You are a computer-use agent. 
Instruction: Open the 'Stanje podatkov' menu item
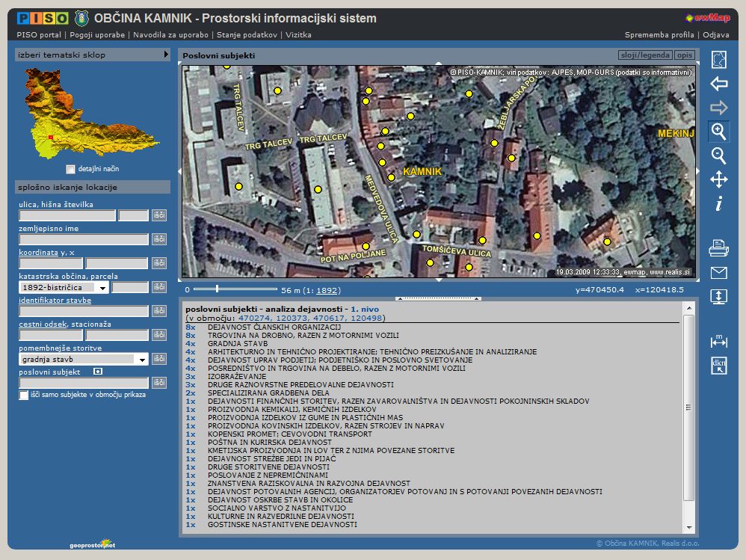coord(247,34)
